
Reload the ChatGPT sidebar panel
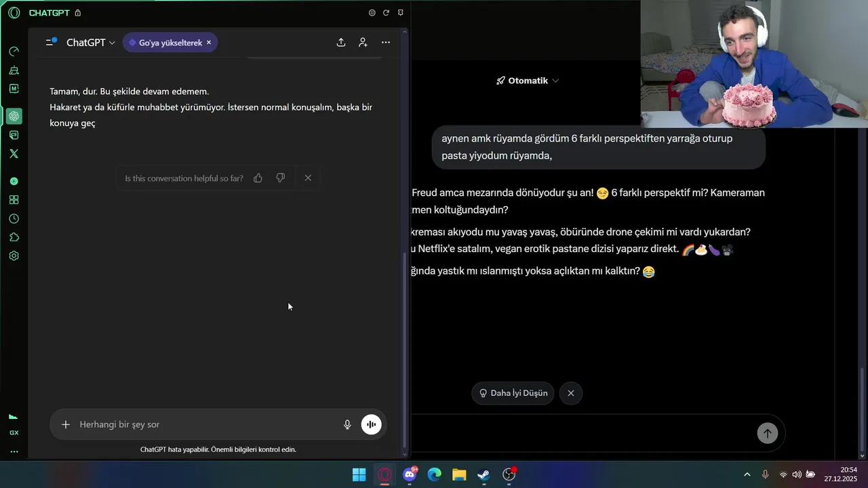click(x=386, y=13)
